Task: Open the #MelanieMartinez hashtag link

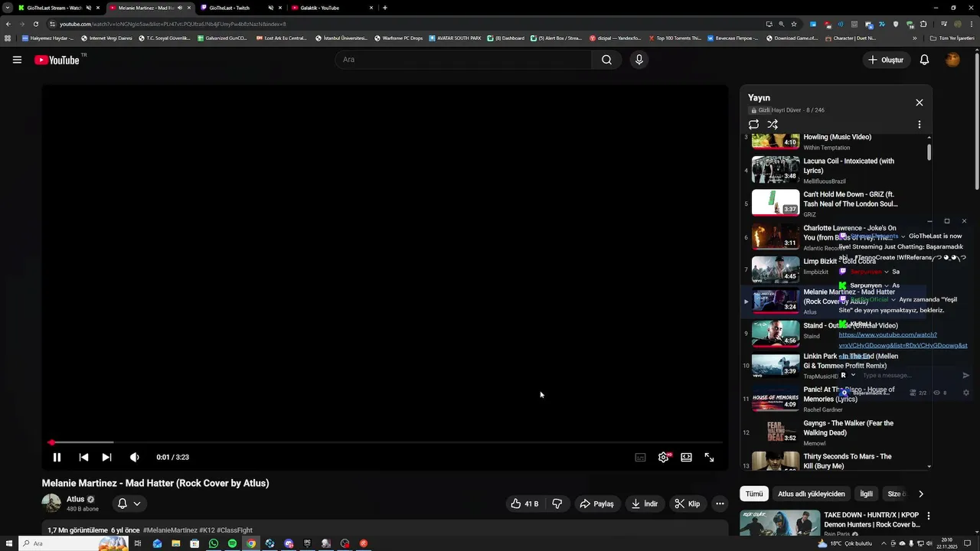Action: point(170,530)
